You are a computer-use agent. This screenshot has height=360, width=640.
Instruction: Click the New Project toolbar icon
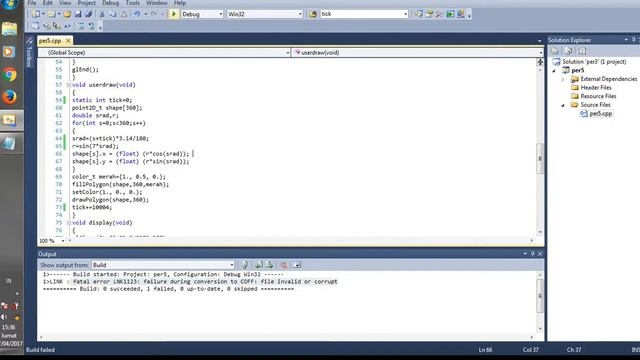(36, 14)
